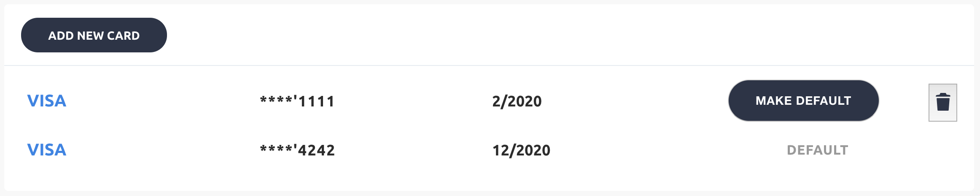Click the VISA link expiring 2/2020

point(47,101)
